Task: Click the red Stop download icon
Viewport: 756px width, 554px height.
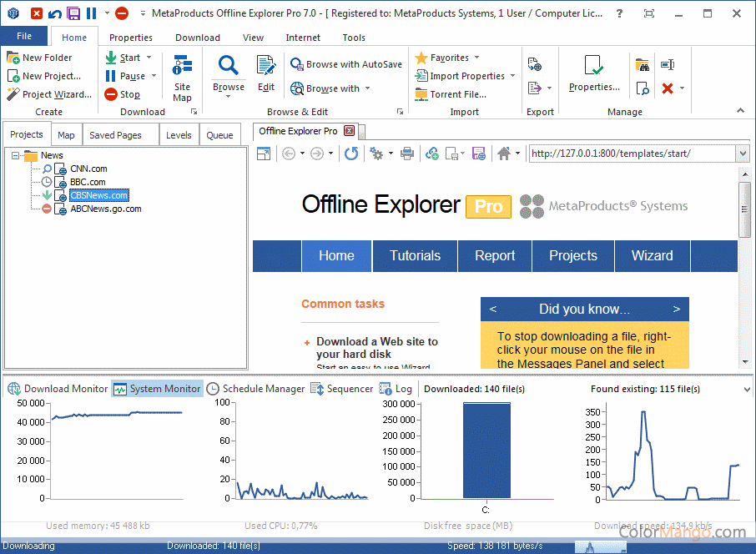Action: point(111,94)
